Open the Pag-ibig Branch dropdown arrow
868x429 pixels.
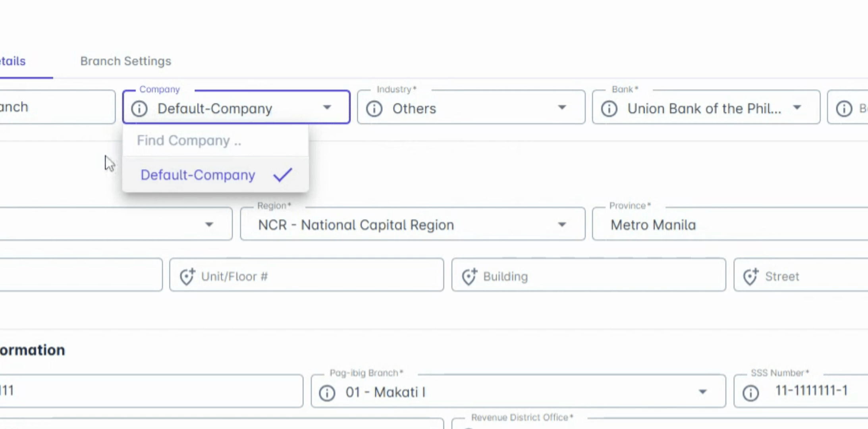[x=702, y=392]
